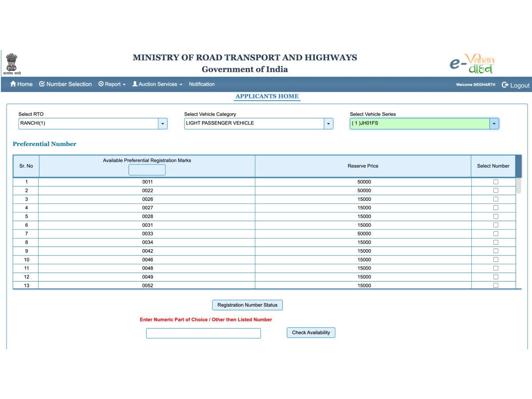The image size is (532, 399).
Task: Expand the Select Vehicle Category dropdown
Action: click(328, 123)
